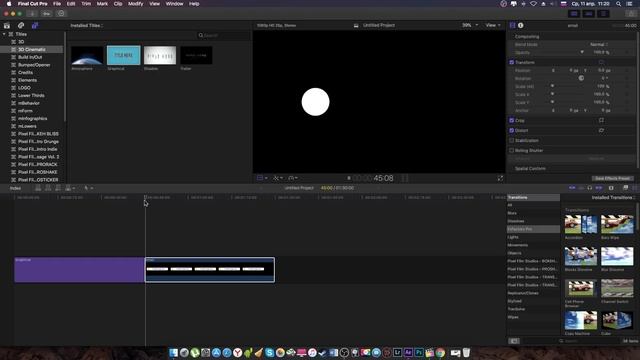Image resolution: width=640 pixels, height=360 pixels.
Task: Click the Distort on-screen control icon
Action: click(601, 131)
